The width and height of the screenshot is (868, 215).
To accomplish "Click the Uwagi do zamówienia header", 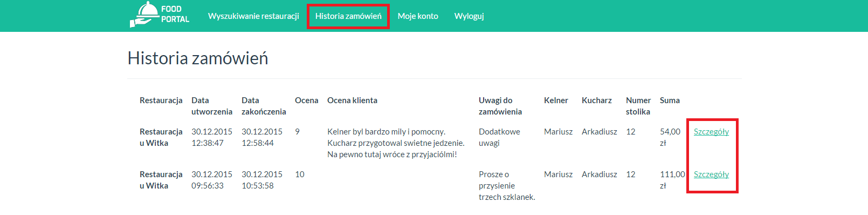I will [500, 106].
